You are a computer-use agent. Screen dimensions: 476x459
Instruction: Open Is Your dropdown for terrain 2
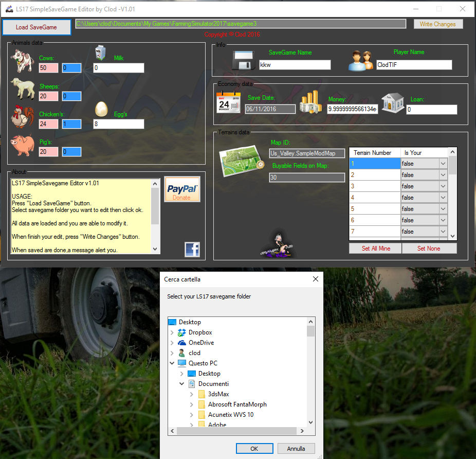[x=443, y=175]
